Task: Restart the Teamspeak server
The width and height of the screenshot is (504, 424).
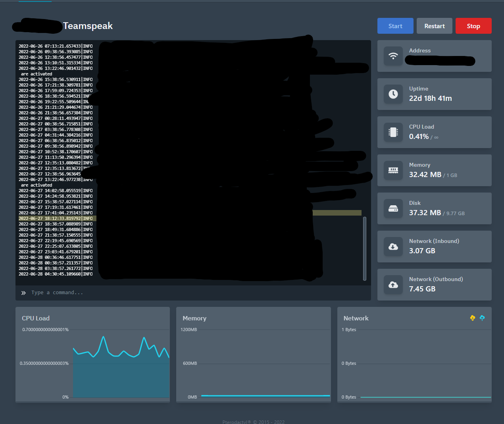Action: click(434, 26)
